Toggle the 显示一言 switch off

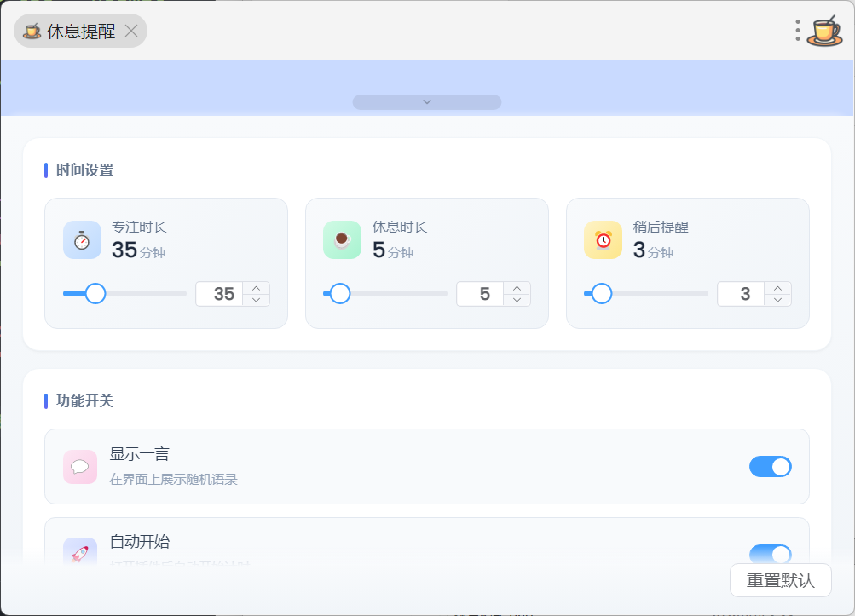click(x=770, y=467)
